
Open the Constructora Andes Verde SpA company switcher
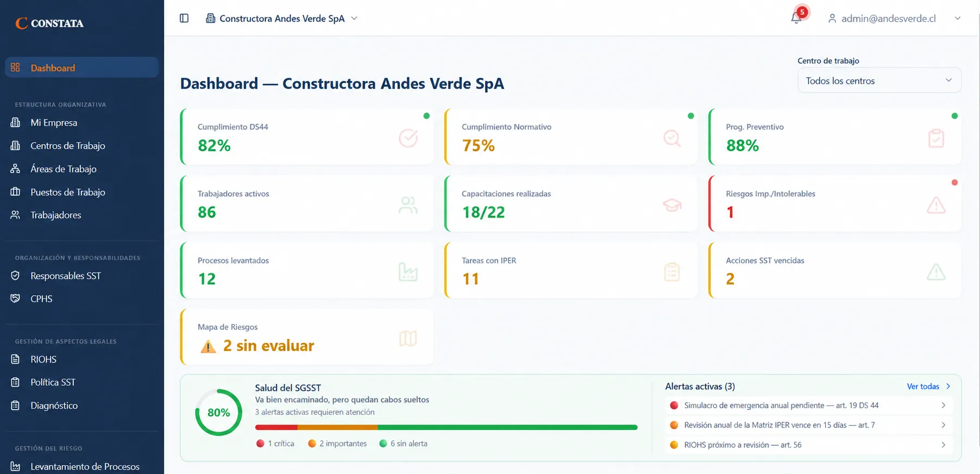coord(281,18)
